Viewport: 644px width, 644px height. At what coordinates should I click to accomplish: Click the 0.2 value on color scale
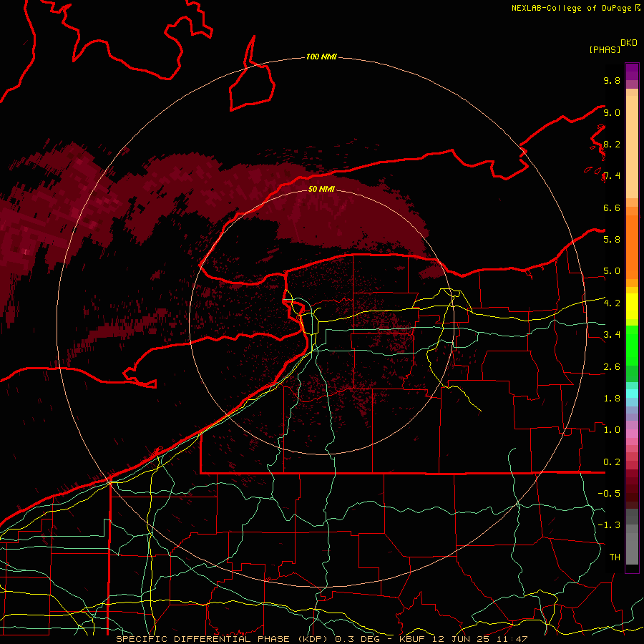click(x=612, y=462)
